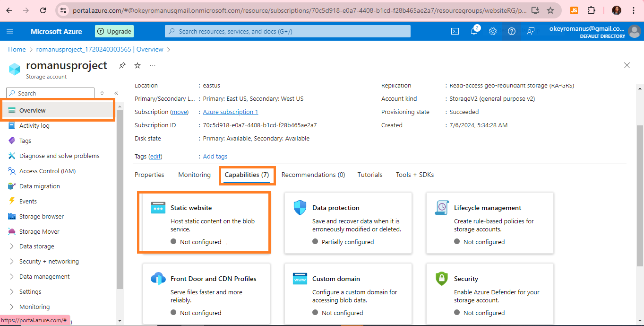Open the Recommendations (0) tab
This screenshot has width=644, height=326.
(x=313, y=175)
